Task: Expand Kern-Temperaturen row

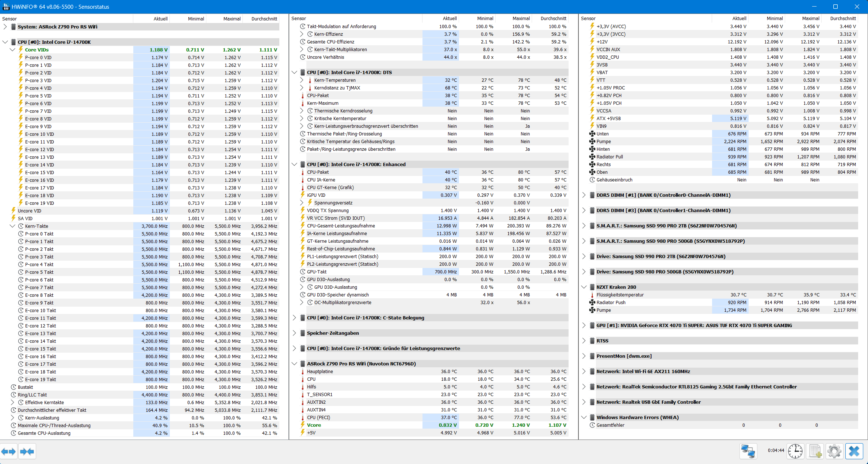Action: pyautogui.click(x=302, y=80)
